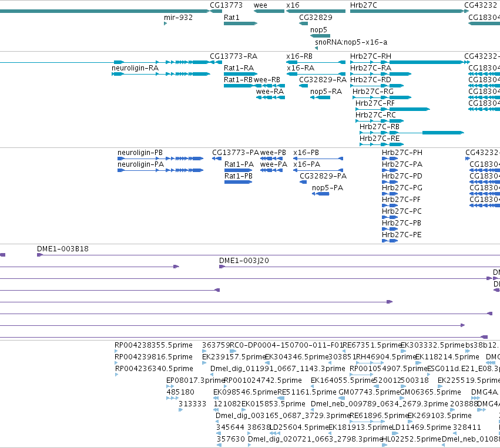Screen dimensions: 500x448
Task: Select the Hrb27C-RD transcript label
Action: coord(371,80)
